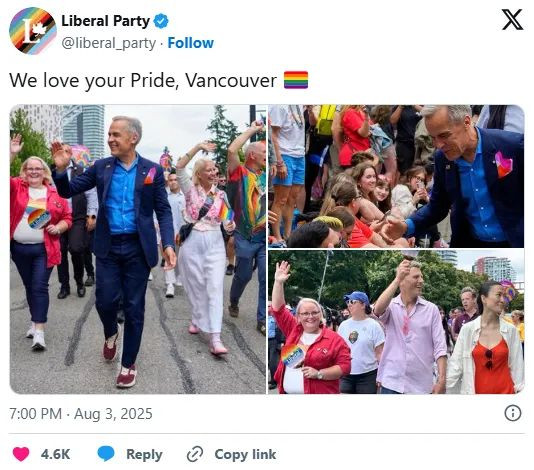Viewport: 534px width, 470px height.
Task: Open the @liberal_party handle link
Action: click(x=108, y=44)
